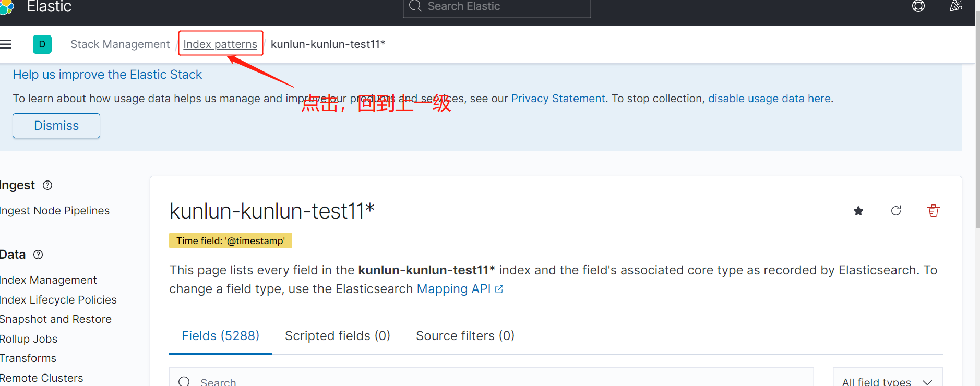Image resolution: width=980 pixels, height=386 pixels.
Task: Open Transforms page
Action: (x=28, y=358)
